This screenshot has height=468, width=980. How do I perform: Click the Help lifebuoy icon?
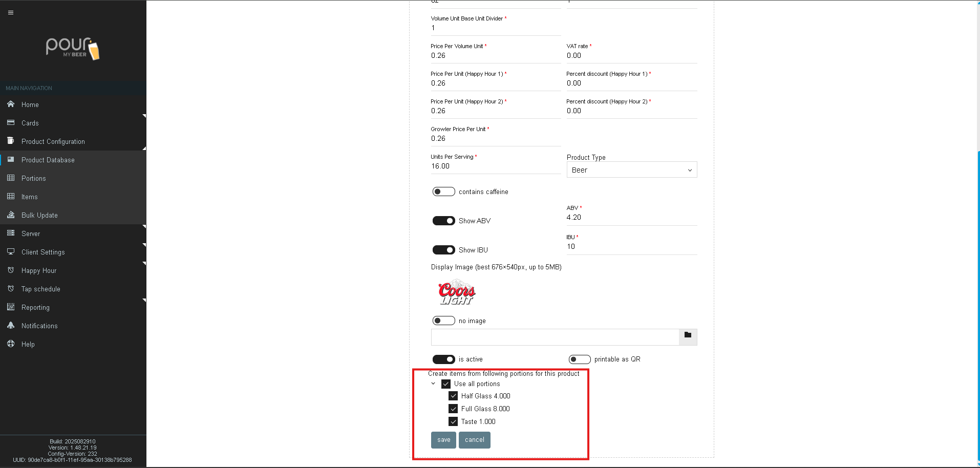(x=11, y=344)
